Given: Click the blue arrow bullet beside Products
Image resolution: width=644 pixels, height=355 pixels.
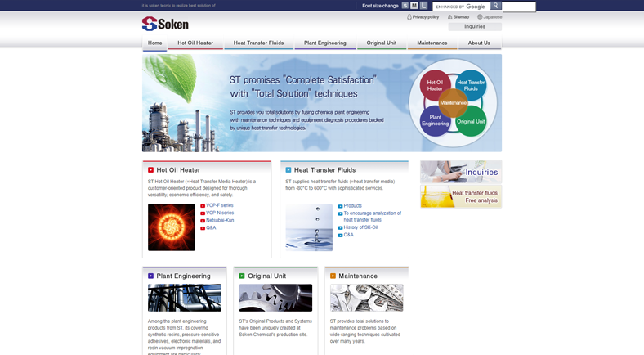Looking at the screenshot, I should (340, 206).
